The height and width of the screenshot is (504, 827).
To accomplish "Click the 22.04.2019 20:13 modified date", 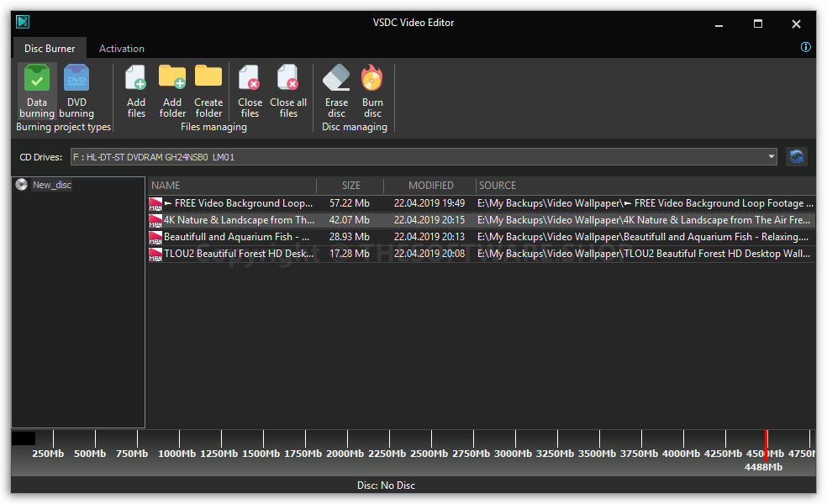I will (429, 237).
